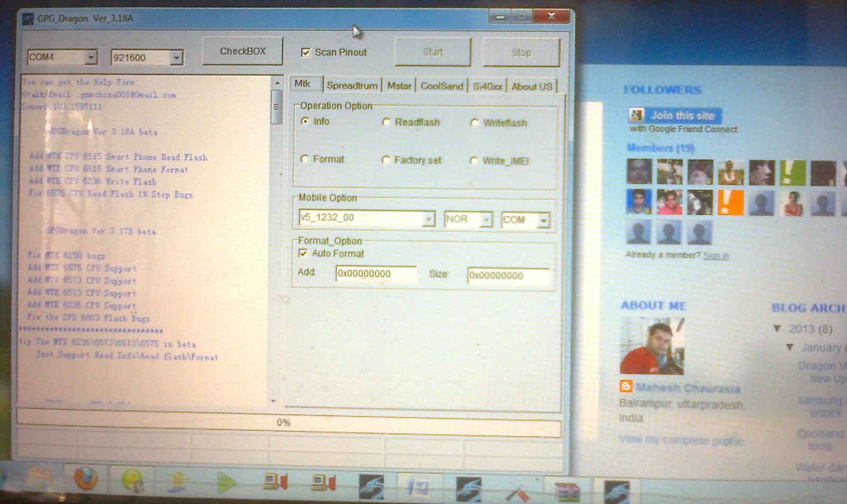The width and height of the screenshot is (847, 504).
Task: Click Join this site in the blog
Action: click(682, 115)
